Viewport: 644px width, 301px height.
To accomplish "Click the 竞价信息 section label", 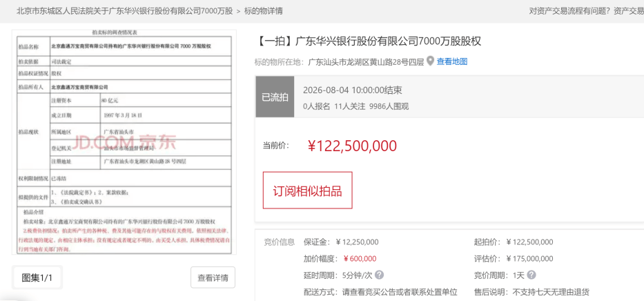I will pos(280,242).
